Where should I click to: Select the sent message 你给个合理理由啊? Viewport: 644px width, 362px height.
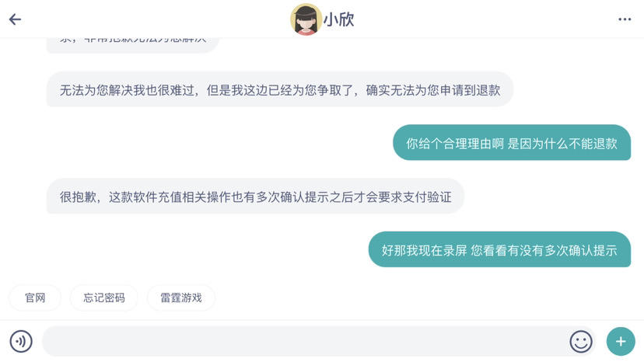pos(511,143)
